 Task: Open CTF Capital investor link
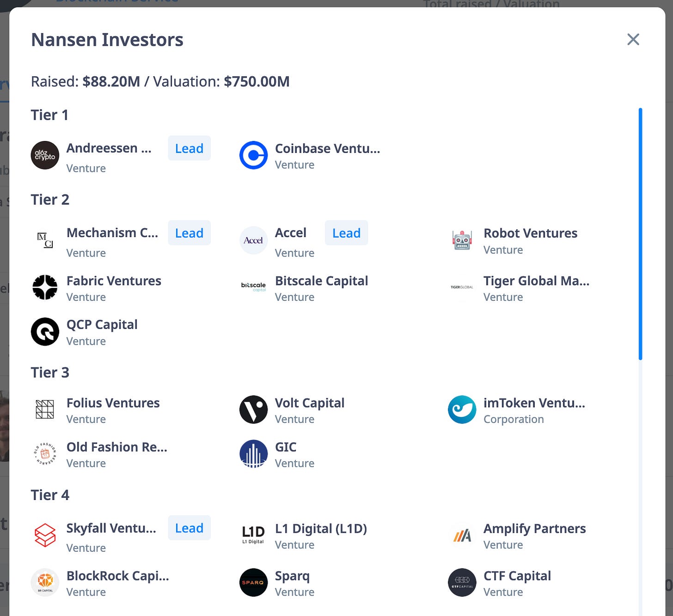click(517, 575)
